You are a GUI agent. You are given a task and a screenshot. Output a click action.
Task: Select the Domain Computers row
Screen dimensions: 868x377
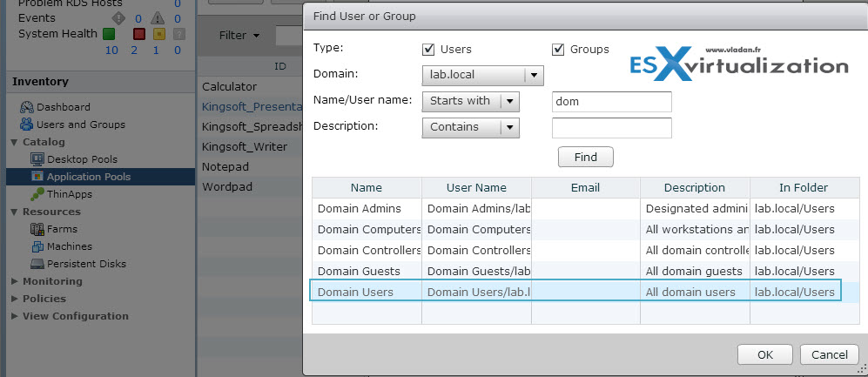(x=585, y=230)
